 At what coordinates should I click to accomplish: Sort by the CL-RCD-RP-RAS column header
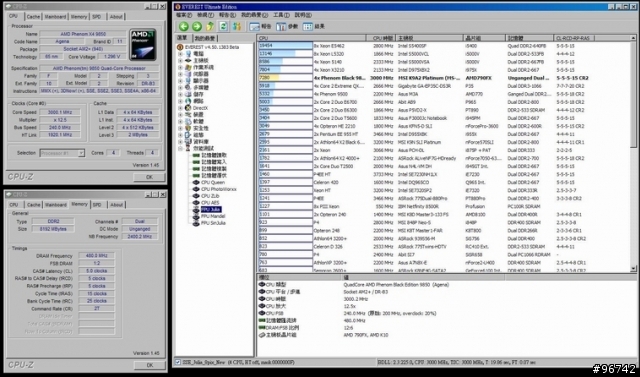coord(574,38)
